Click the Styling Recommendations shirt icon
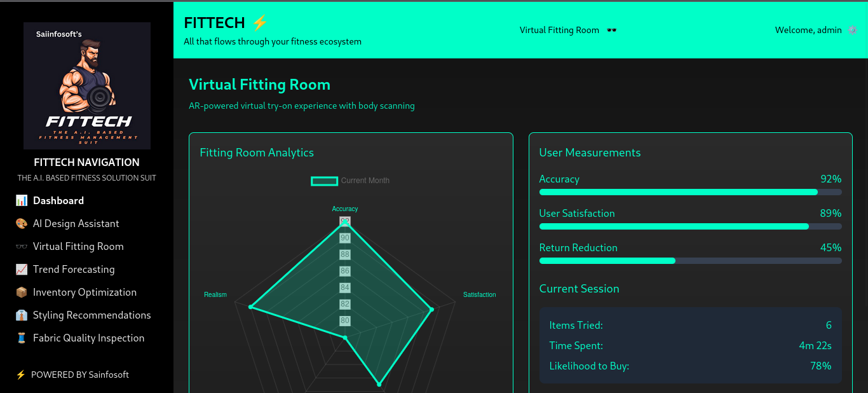Screen dimensions: 868x393 pyautogui.click(x=22, y=315)
